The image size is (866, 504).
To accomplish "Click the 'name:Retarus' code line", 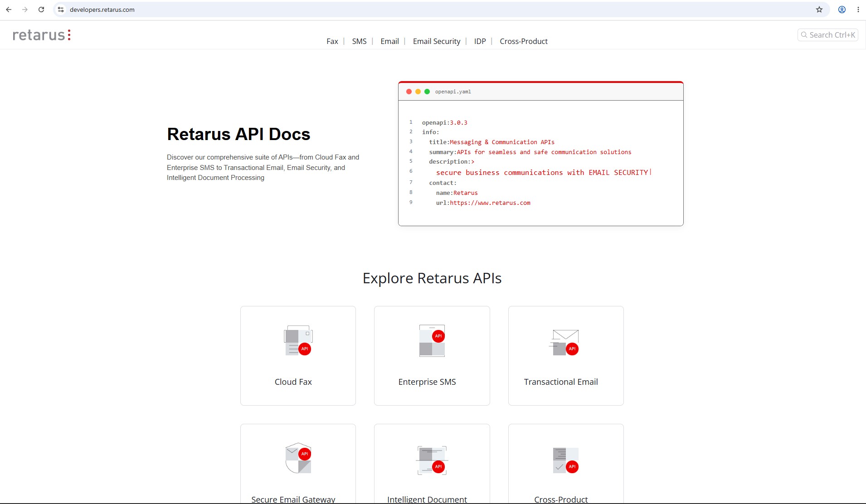I will pos(457,193).
